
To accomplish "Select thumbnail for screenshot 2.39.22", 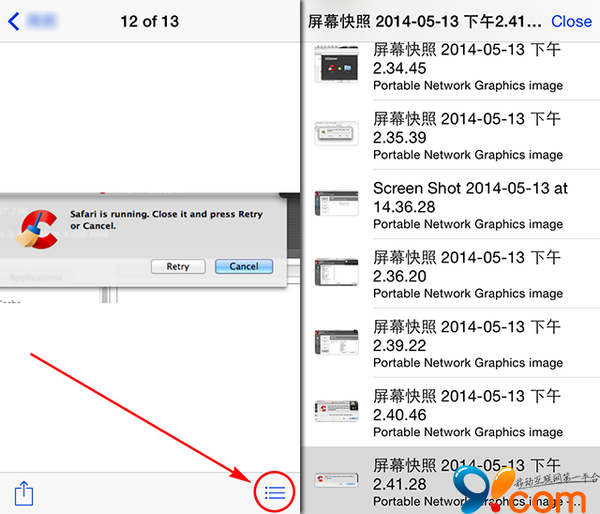I will coord(336,342).
